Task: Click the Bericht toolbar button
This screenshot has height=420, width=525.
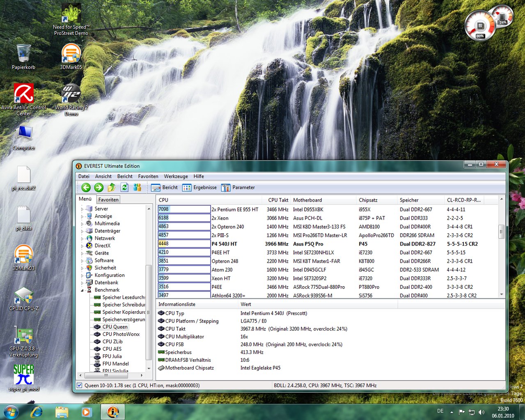Action: click(x=165, y=188)
